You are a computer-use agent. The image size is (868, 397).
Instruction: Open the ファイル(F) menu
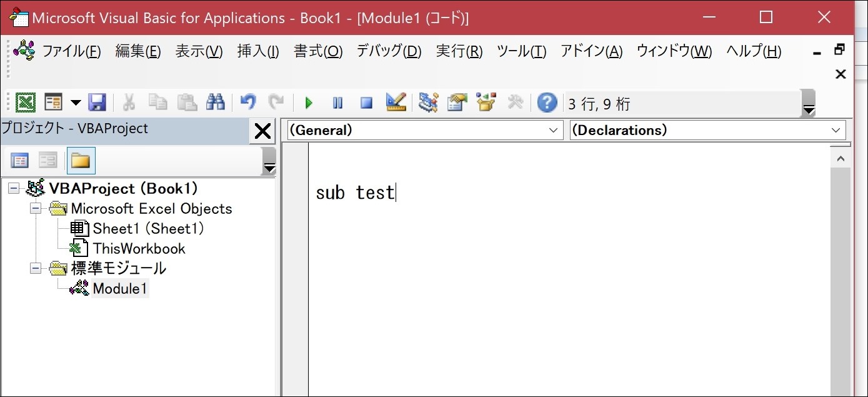tap(71, 51)
